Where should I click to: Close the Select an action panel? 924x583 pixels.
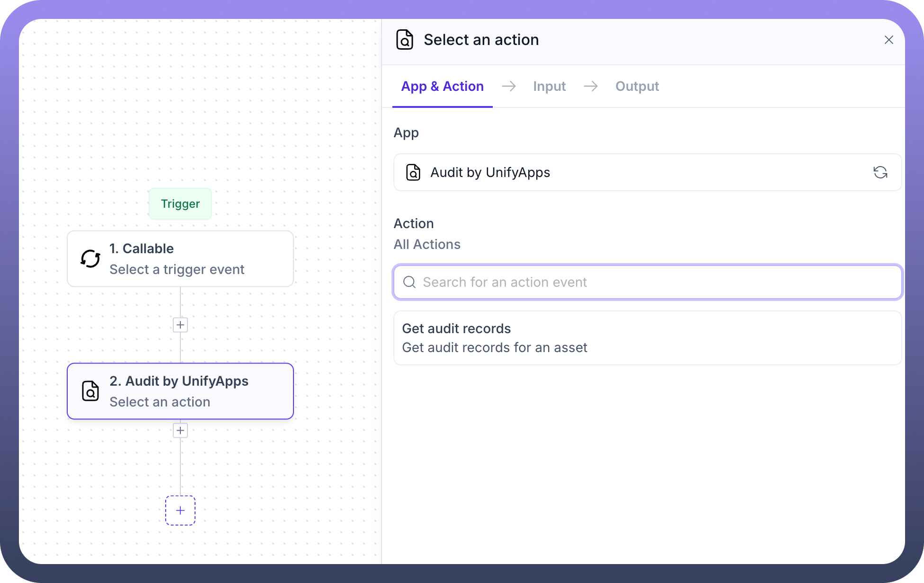click(x=888, y=40)
